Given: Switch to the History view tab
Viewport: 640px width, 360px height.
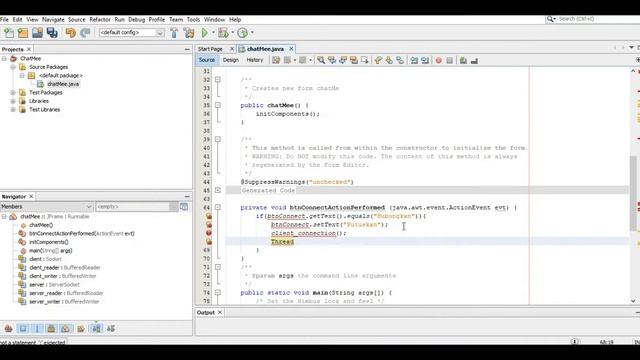Looking at the screenshot, I should pos(255,60).
